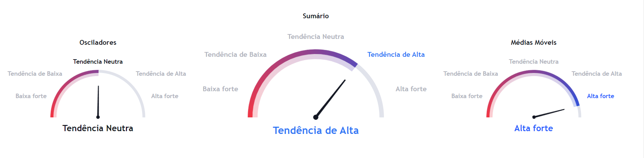
Task: Click Tendência de Baixa label in Médias Móveis
Action: point(470,74)
